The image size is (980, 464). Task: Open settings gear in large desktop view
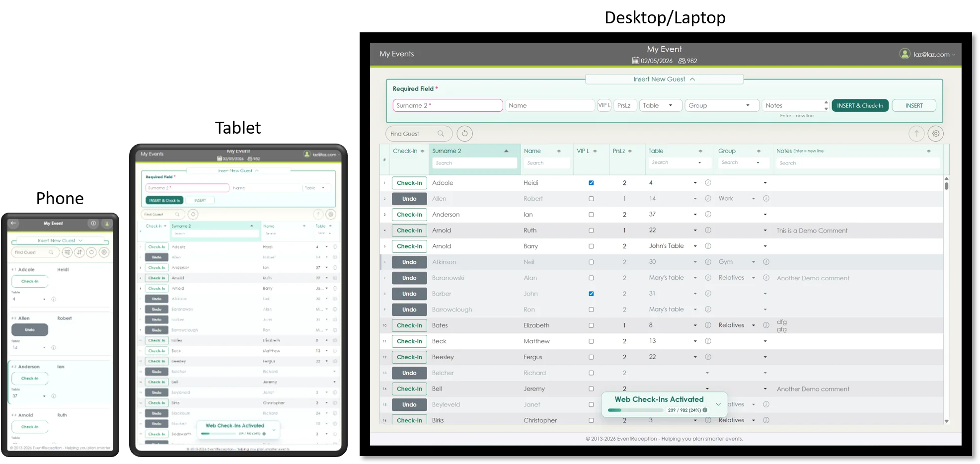click(936, 134)
